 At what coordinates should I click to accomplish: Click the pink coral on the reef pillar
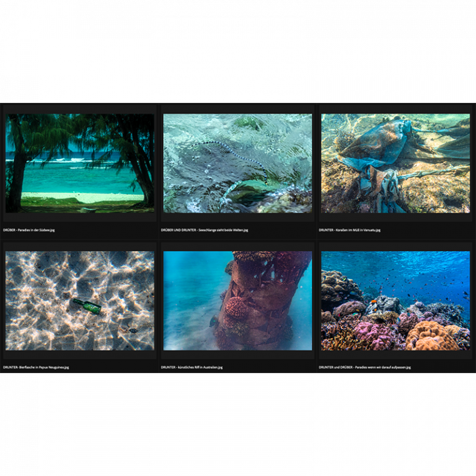(x=236, y=307)
